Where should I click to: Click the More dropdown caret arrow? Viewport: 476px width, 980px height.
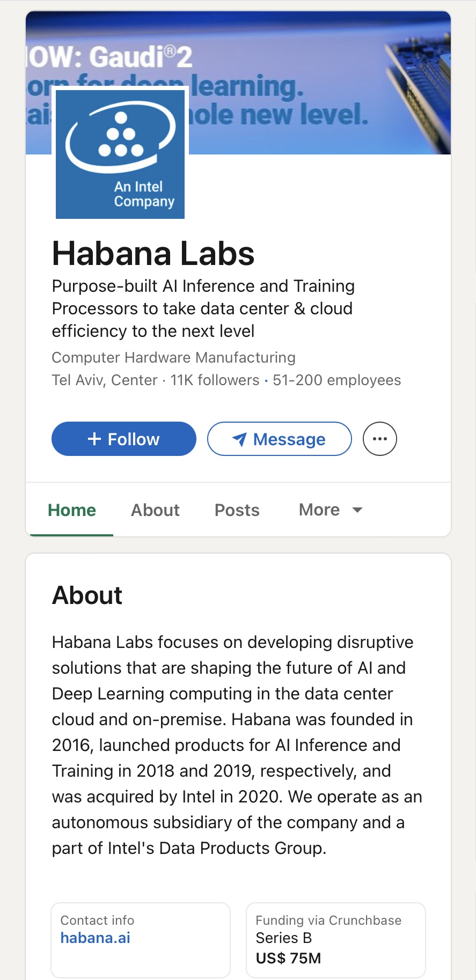click(x=357, y=510)
